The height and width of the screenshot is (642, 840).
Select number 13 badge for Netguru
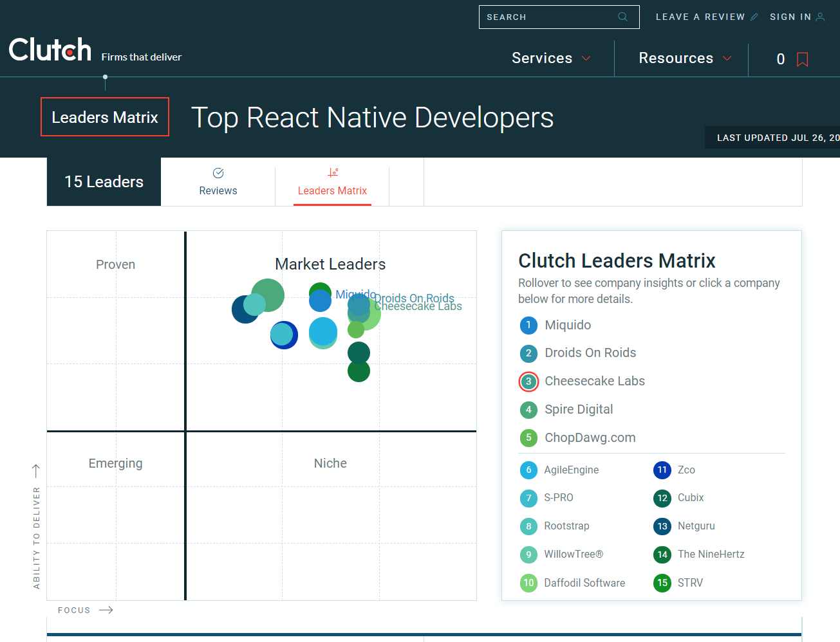click(662, 526)
